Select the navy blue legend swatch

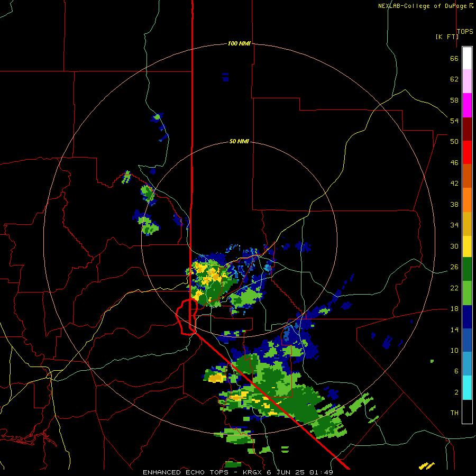tap(467, 317)
